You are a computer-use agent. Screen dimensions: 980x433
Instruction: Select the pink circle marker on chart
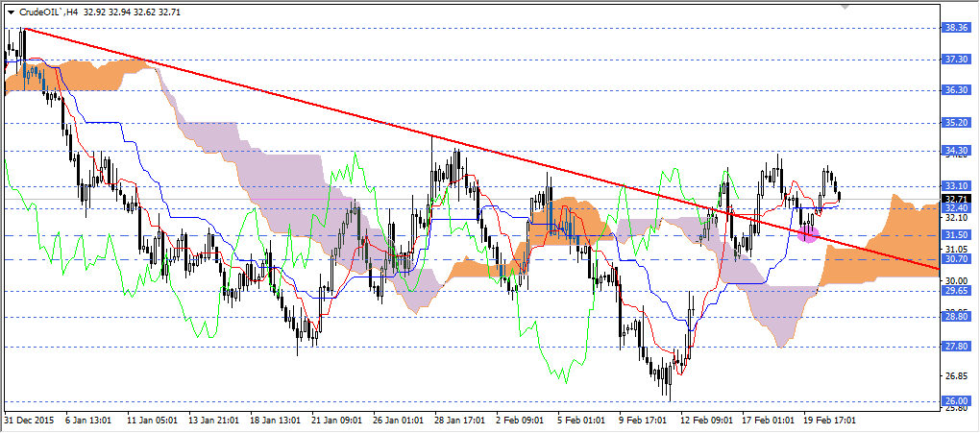coord(808,233)
